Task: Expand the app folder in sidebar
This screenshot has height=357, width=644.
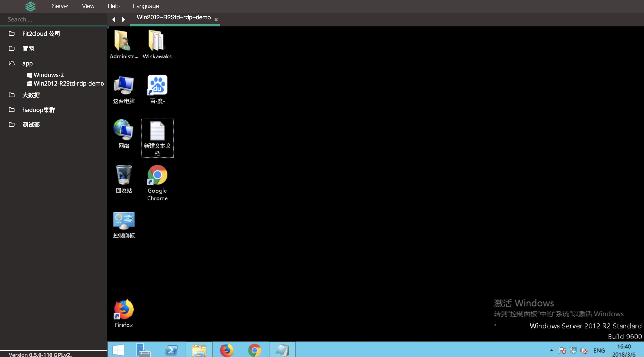Action: (x=27, y=63)
